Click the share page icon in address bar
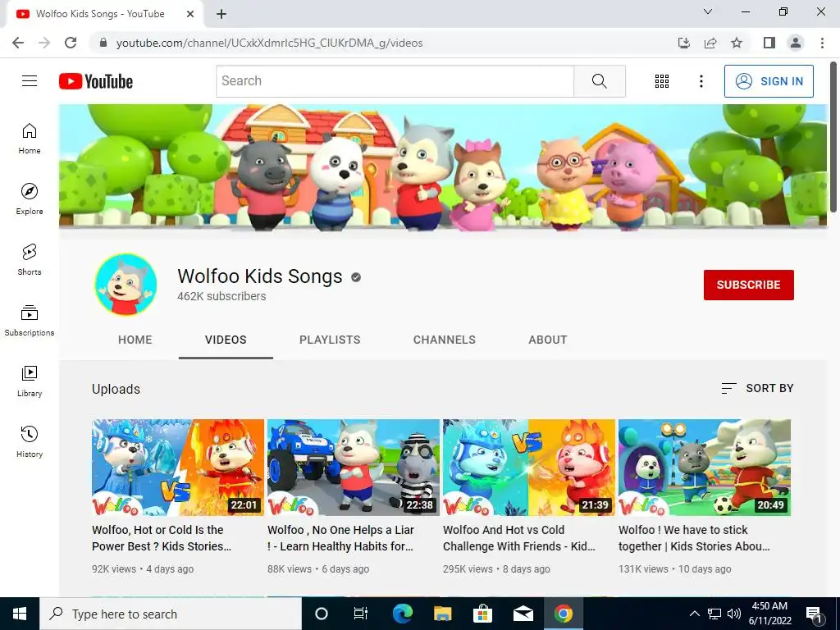Image resolution: width=840 pixels, height=630 pixels. pyautogui.click(x=710, y=43)
